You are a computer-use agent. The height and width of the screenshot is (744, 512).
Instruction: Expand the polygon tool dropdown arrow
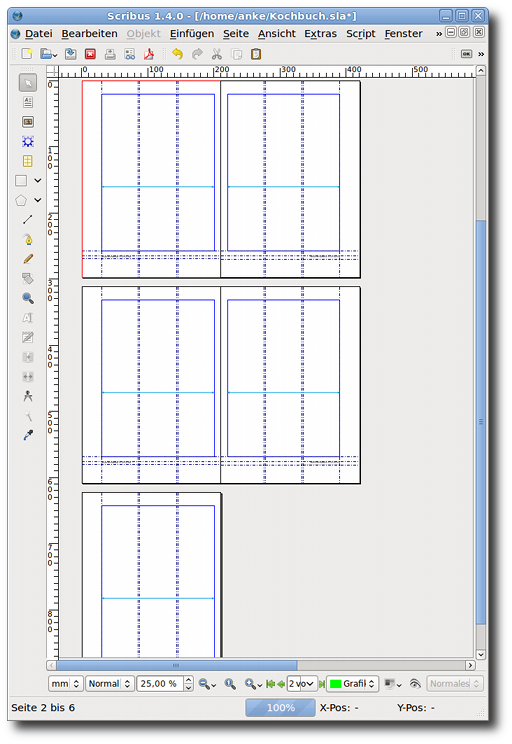point(38,200)
